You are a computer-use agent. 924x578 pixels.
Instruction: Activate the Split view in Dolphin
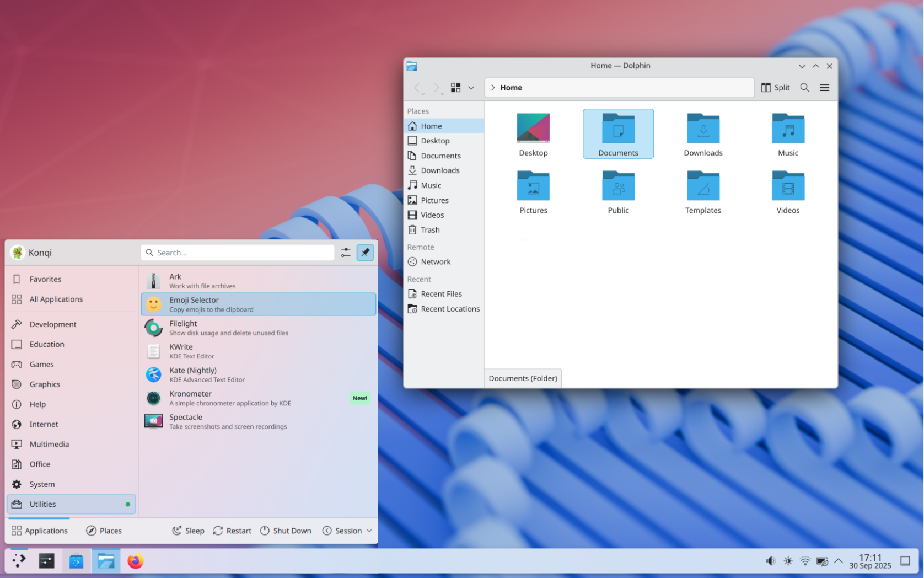point(775,87)
